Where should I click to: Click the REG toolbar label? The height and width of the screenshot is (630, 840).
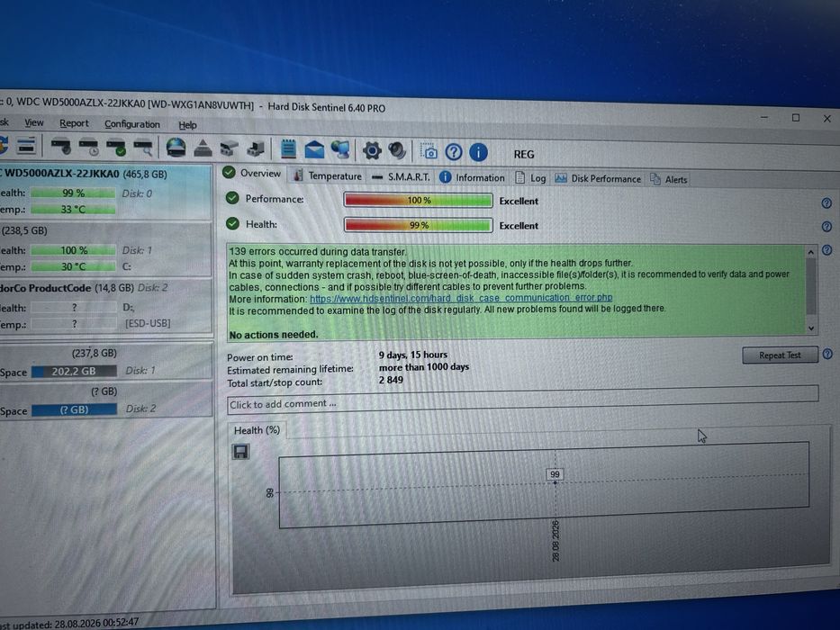[x=524, y=154]
